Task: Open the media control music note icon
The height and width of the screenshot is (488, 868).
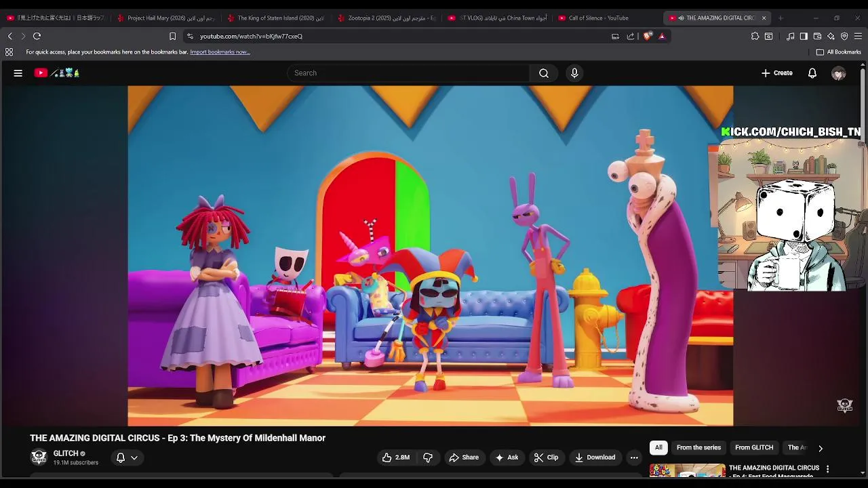Action: (790, 36)
